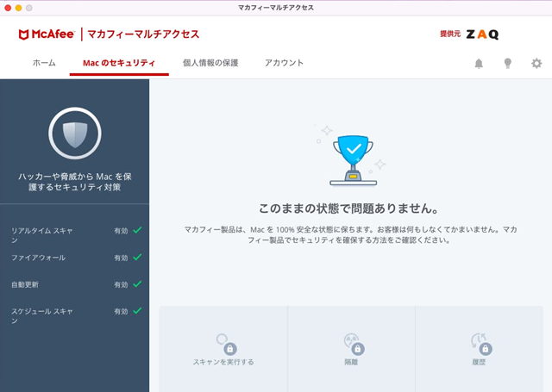Minimize the window with yellow button
This screenshot has height=392, width=552.
[x=18, y=8]
